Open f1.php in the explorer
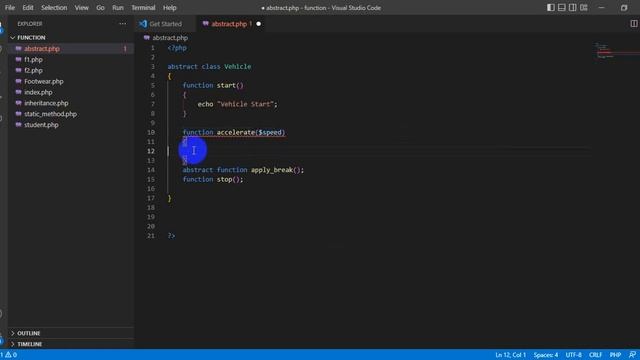This screenshot has height=360, width=640. 33,60
